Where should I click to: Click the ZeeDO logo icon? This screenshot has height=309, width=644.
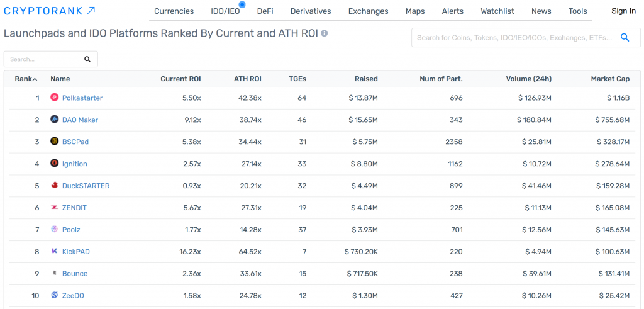pos(54,295)
